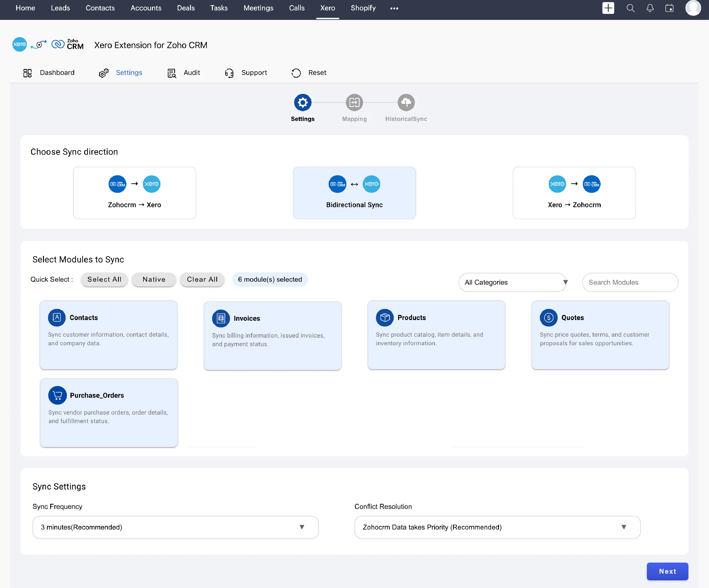Click the Clear All button
The height and width of the screenshot is (588, 709).
click(202, 279)
